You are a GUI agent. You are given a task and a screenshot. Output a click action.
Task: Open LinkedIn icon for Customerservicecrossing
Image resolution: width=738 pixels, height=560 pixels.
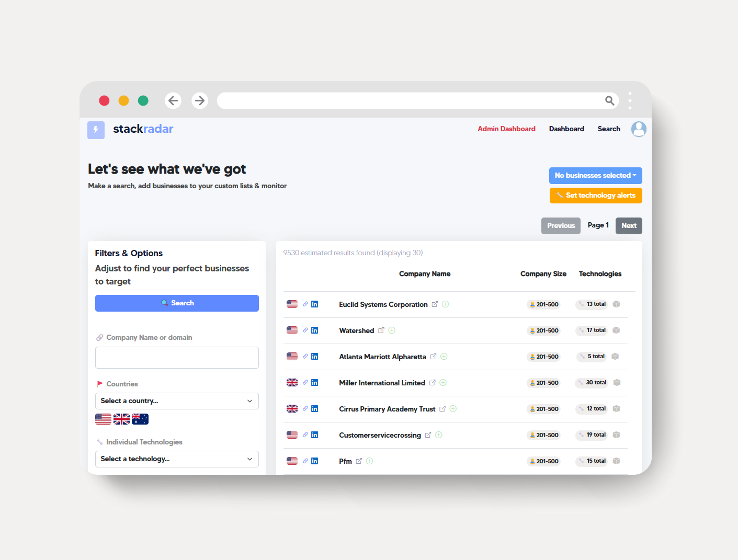coord(315,435)
